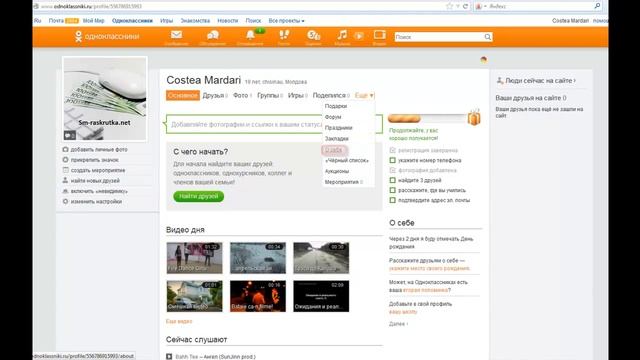The image size is (640, 360).
Task: Switch to the Основное tab
Action: [183, 95]
